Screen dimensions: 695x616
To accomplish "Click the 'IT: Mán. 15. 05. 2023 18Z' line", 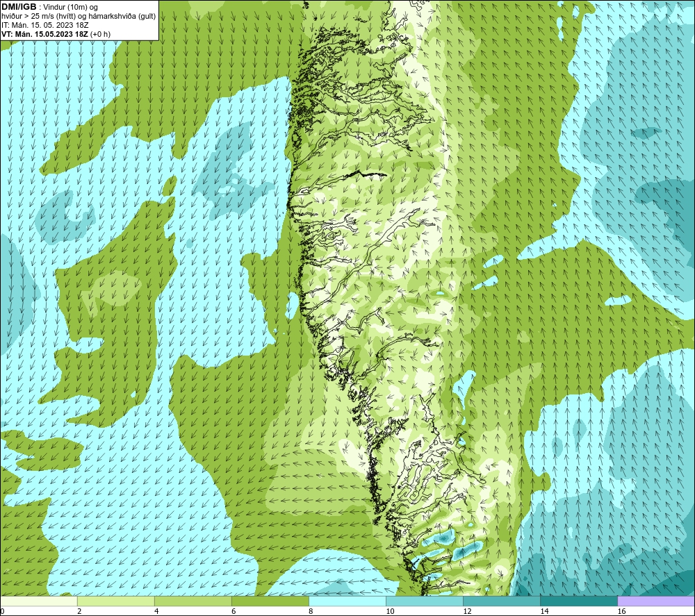I will tap(44, 25).
